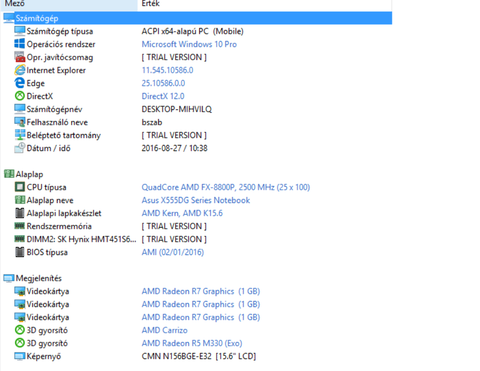Click the CMN N156BGE-E32 [15.6" LCD] value
This screenshot has height=371, width=480.
pyautogui.click(x=199, y=356)
